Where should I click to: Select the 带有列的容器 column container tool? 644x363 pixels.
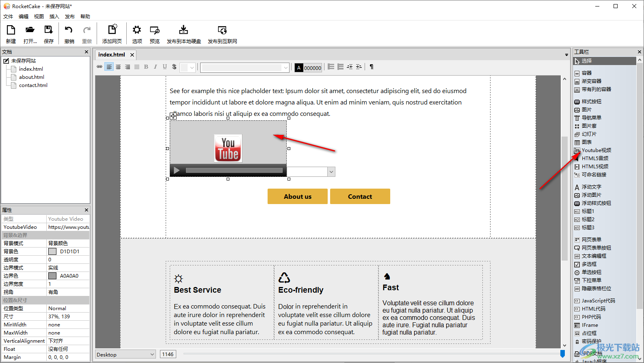click(x=596, y=89)
